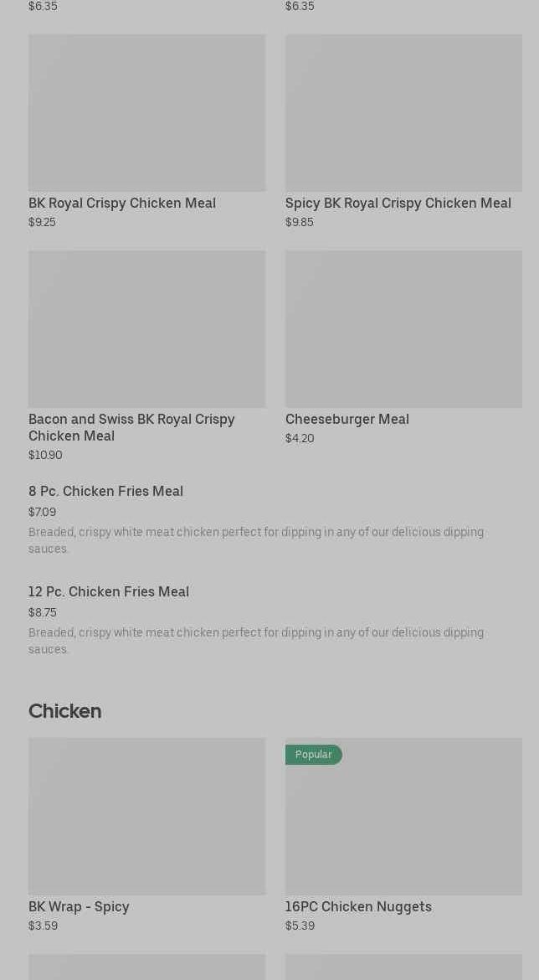Open the 8 Pc. Chicken Fries Meal item

[x=105, y=491]
